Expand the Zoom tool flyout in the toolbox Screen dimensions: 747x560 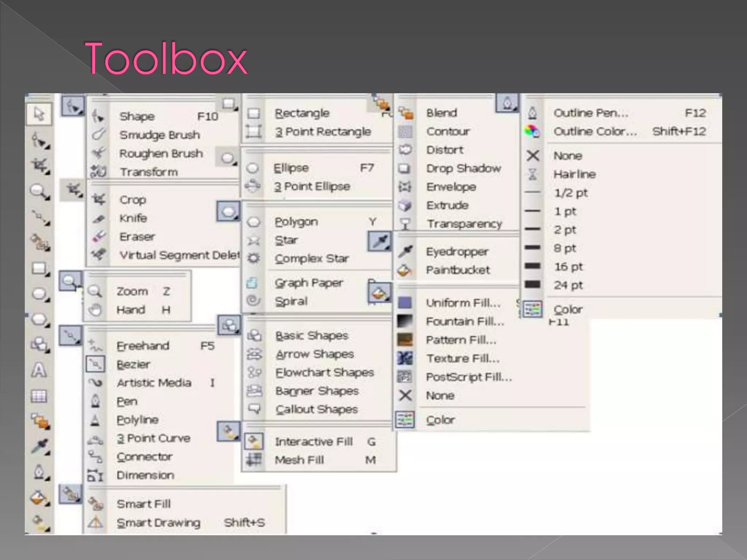[x=40, y=191]
